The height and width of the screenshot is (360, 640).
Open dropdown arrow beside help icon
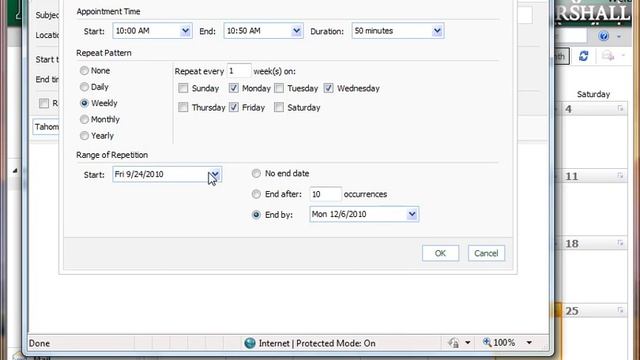619,37
